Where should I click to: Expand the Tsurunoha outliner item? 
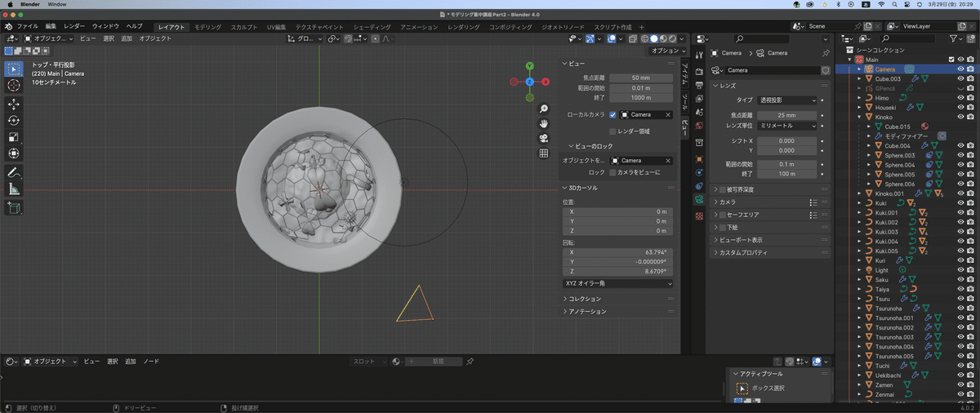tap(859, 309)
